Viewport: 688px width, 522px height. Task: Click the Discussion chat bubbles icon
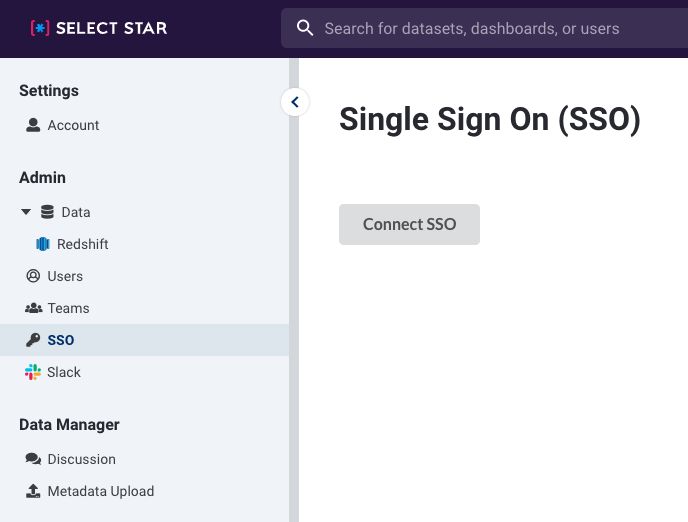click(x=33, y=459)
